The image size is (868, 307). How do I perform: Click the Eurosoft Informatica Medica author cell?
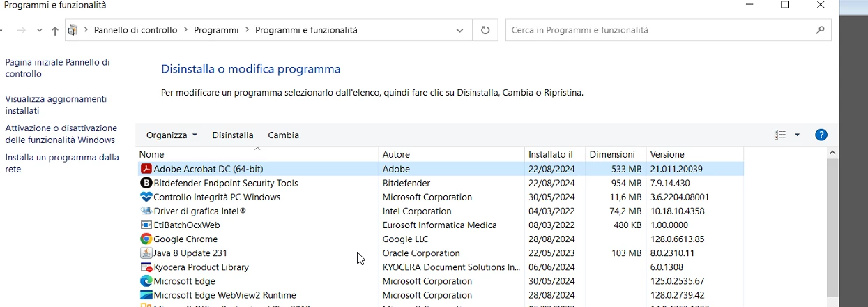pyautogui.click(x=439, y=225)
